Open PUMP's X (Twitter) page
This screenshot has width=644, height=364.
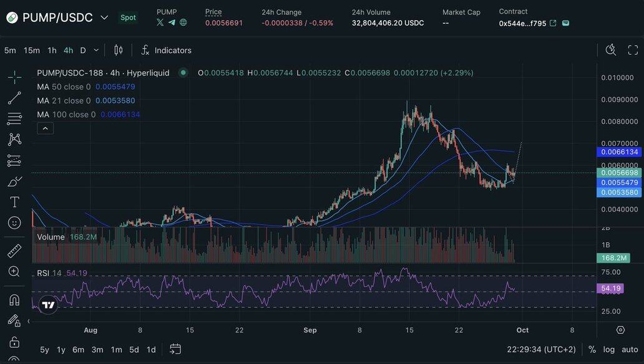(x=160, y=22)
